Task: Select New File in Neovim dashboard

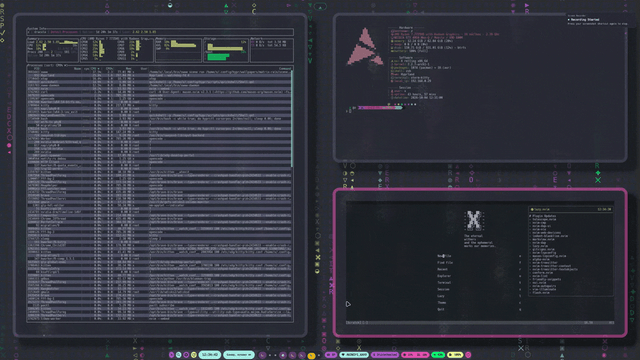Action: (x=444, y=256)
